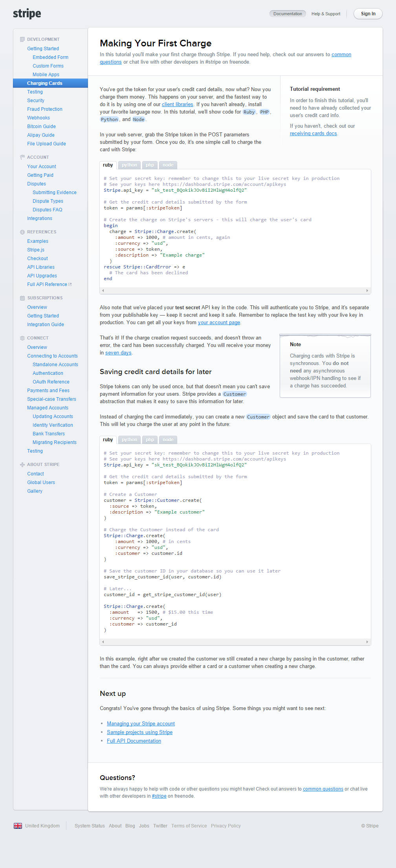Open System Status footer link
396x868 pixels.
tap(90, 826)
